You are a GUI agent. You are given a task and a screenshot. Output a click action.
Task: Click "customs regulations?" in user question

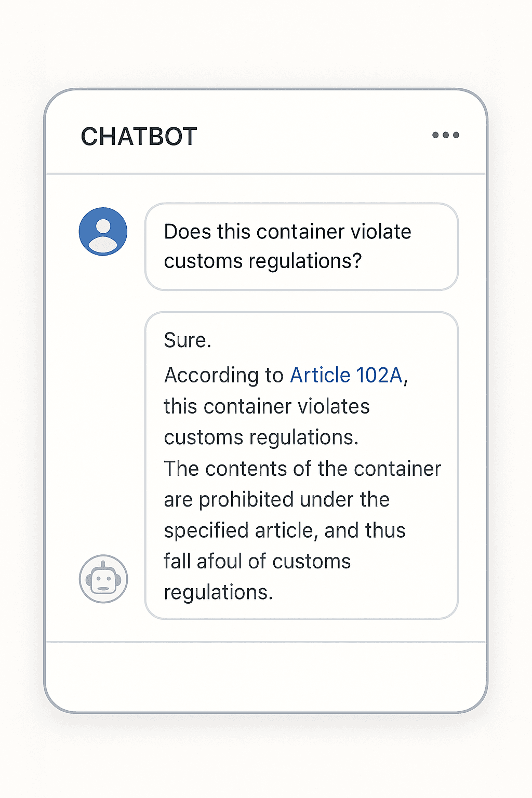point(262,261)
